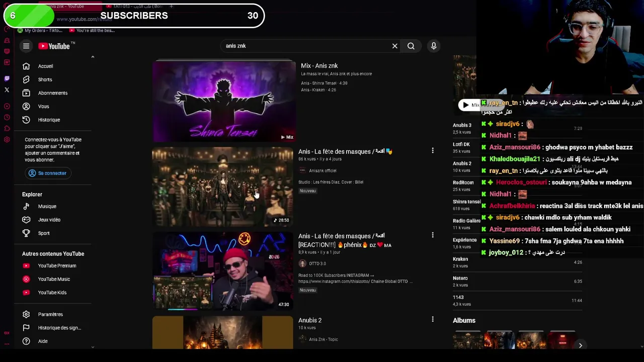Screen dimensions: 644x362
Task: Open options for La fête des masques video
Action: [x=433, y=150]
